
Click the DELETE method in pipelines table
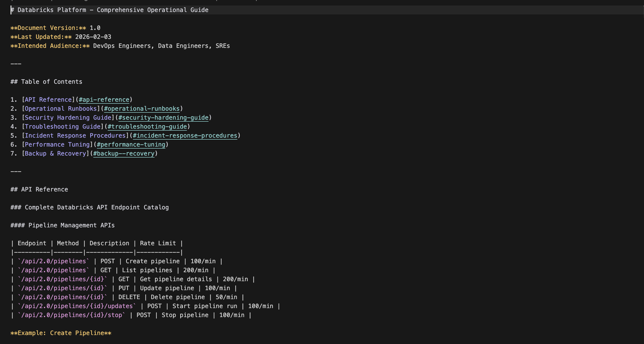(129, 297)
